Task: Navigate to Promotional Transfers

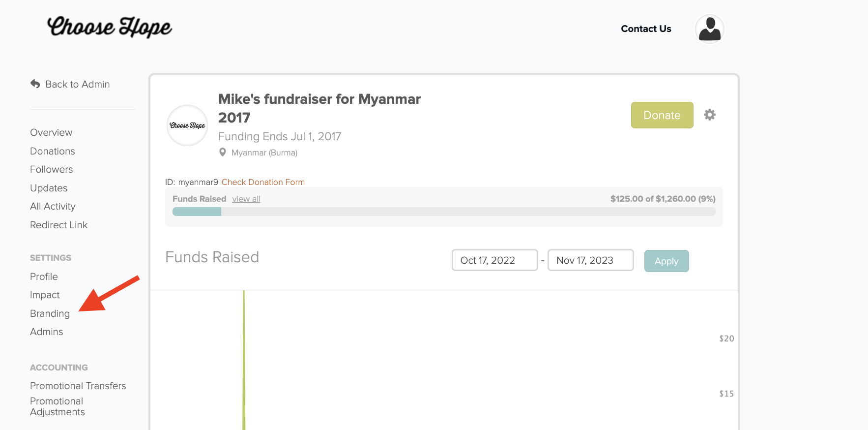Action: pos(78,386)
